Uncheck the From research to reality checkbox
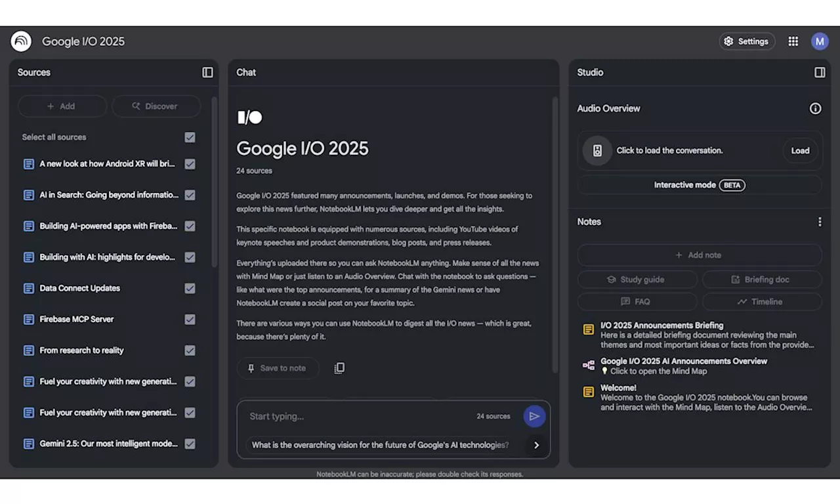 (x=190, y=350)
